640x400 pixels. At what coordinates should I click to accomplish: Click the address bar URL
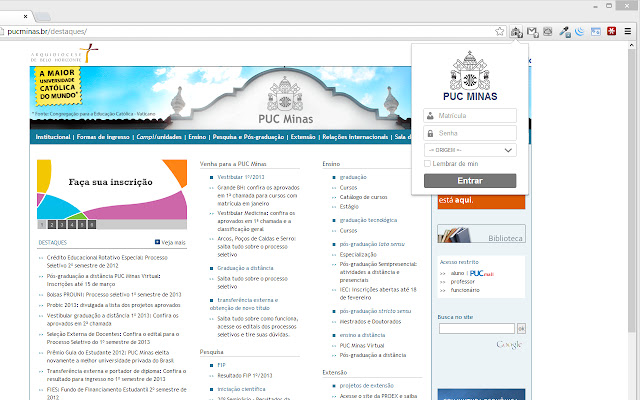(47, 31)
